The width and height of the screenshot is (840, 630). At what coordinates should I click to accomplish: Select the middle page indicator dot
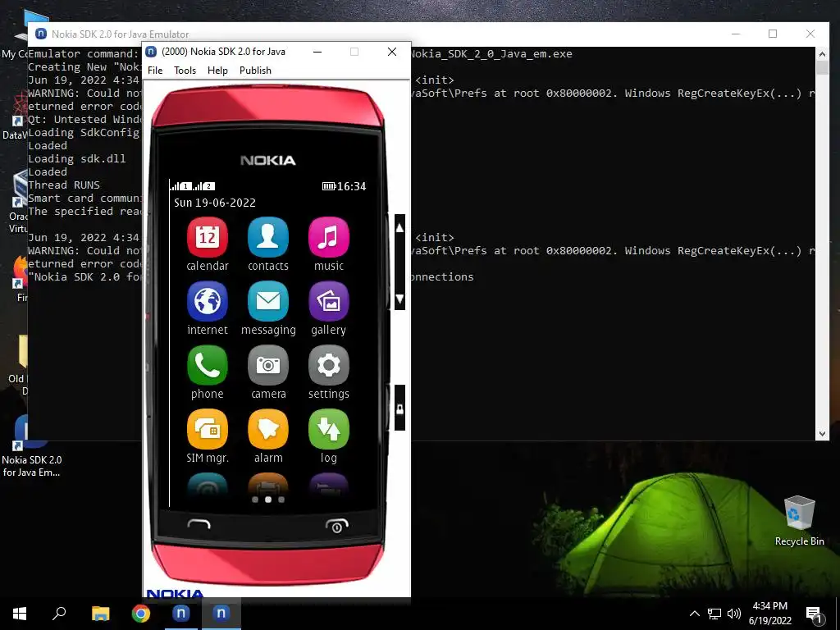[x=268, y=500]
